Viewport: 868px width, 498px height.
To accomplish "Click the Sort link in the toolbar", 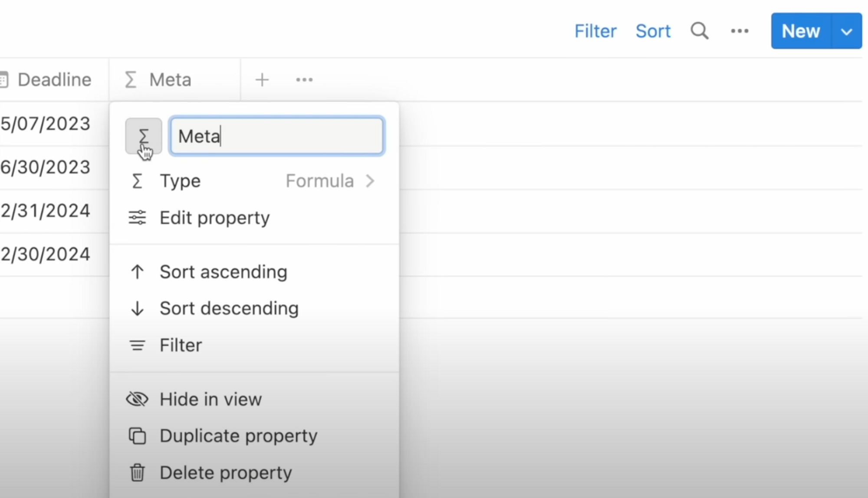I will point(653,31).
